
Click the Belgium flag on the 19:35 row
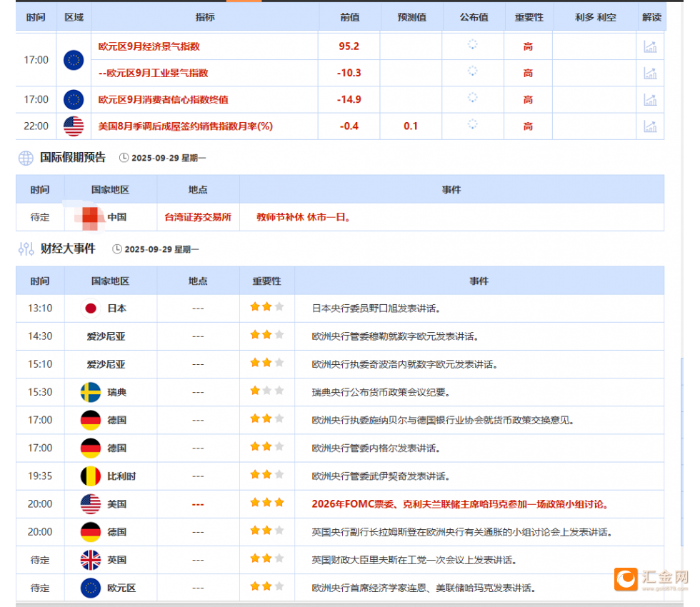(x=91, y=476)
